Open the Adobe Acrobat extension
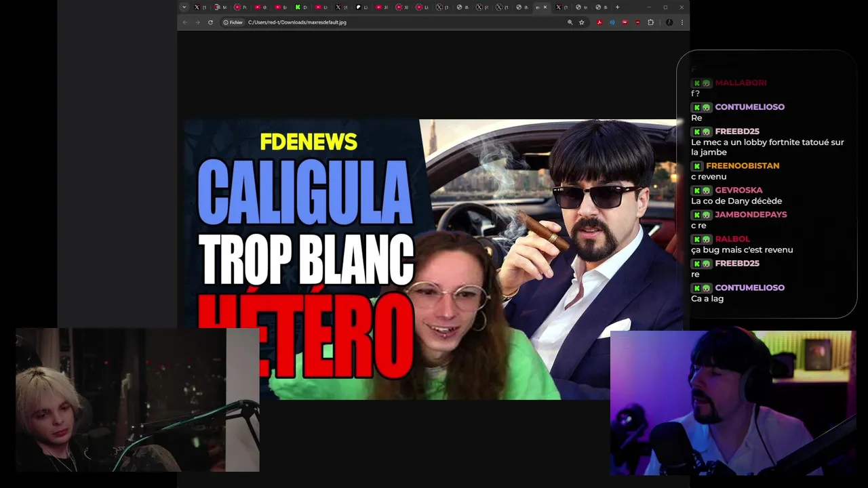 (x=599, y=22)
